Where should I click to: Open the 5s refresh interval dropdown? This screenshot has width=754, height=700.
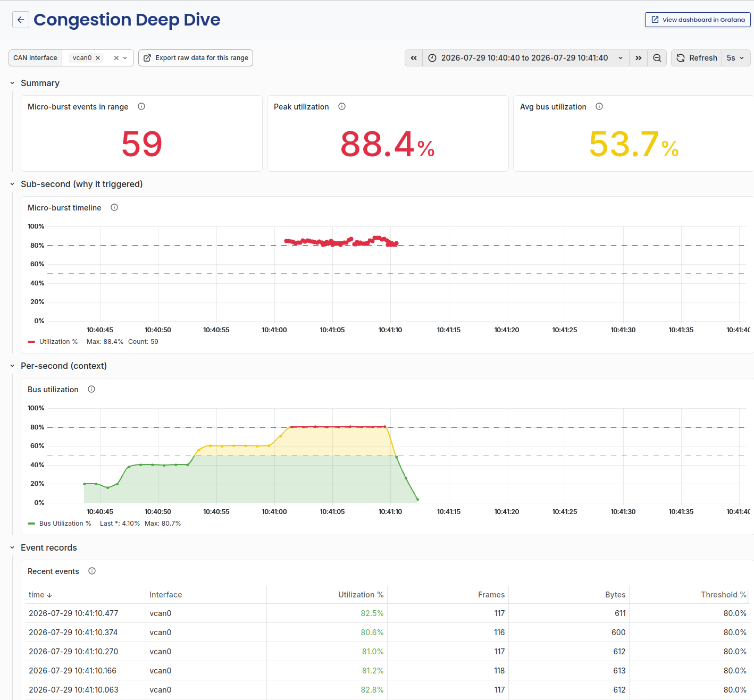pos(736,58)
